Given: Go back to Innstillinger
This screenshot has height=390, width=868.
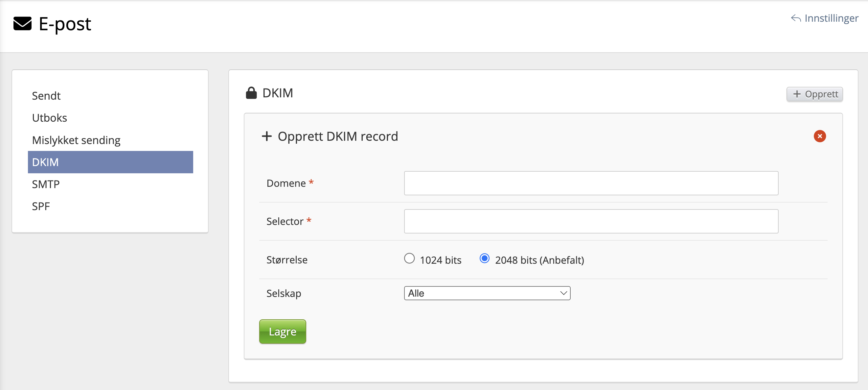Looking at the screenshot, I should tap(824, 18).
